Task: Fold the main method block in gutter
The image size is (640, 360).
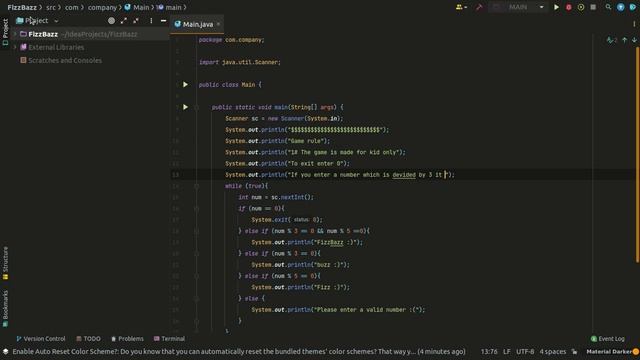Action: click(x=197, y=107)
